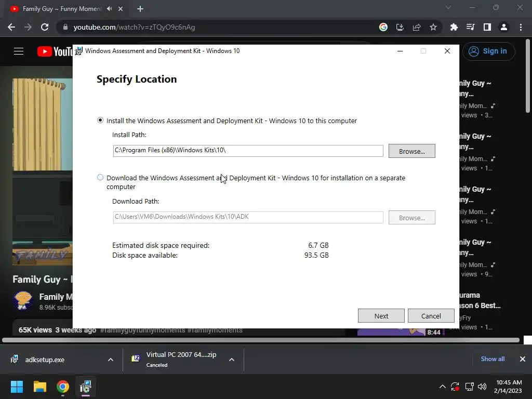Screen dimensions: 532x399
Task: Open the YouTube hamburger guide menu
Action: coord(19,51)
